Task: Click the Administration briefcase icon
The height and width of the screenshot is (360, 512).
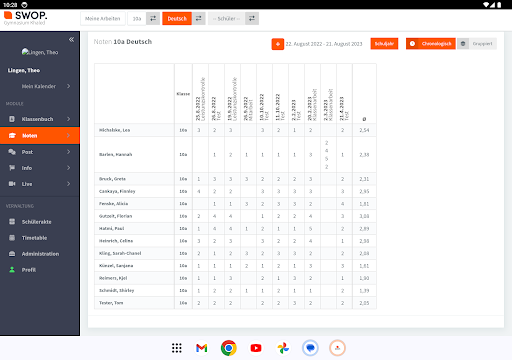Action: (x=12, y=254)
